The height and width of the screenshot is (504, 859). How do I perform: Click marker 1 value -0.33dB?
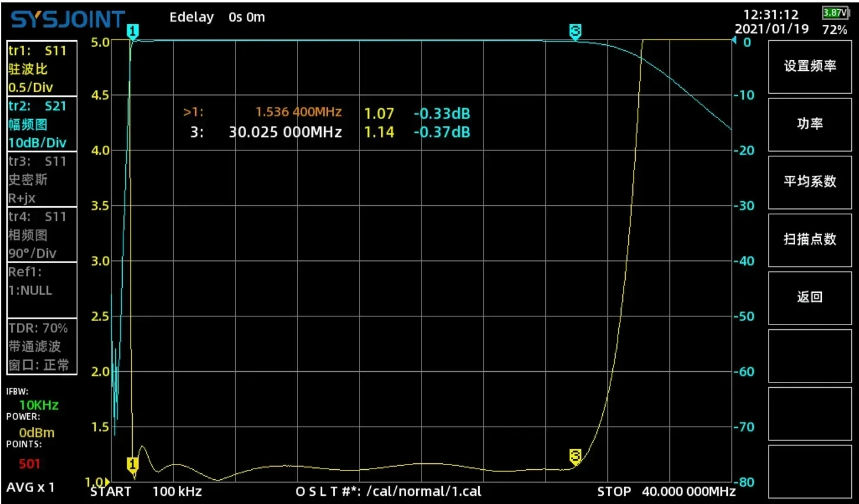pyautogui.click(x=442, y=113)
